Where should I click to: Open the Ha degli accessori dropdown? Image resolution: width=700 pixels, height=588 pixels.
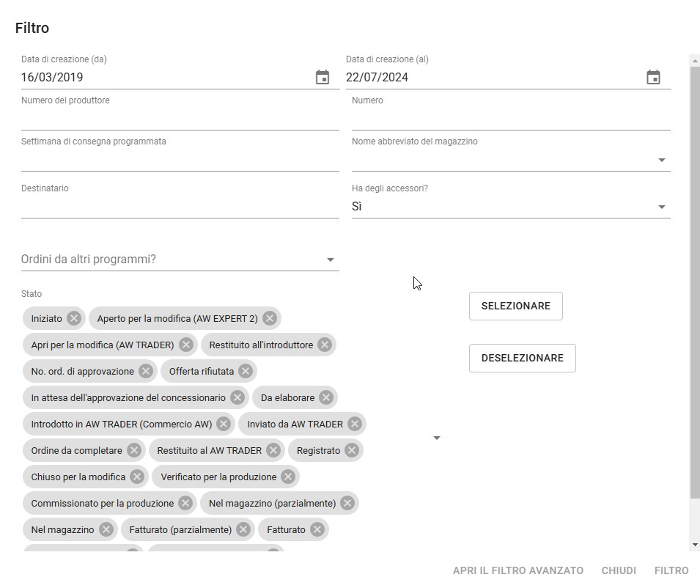(x=662, y=207)
